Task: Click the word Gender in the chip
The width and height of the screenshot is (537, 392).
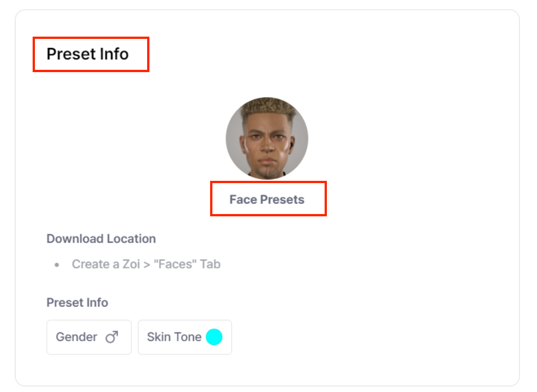Action: [77, 337]
